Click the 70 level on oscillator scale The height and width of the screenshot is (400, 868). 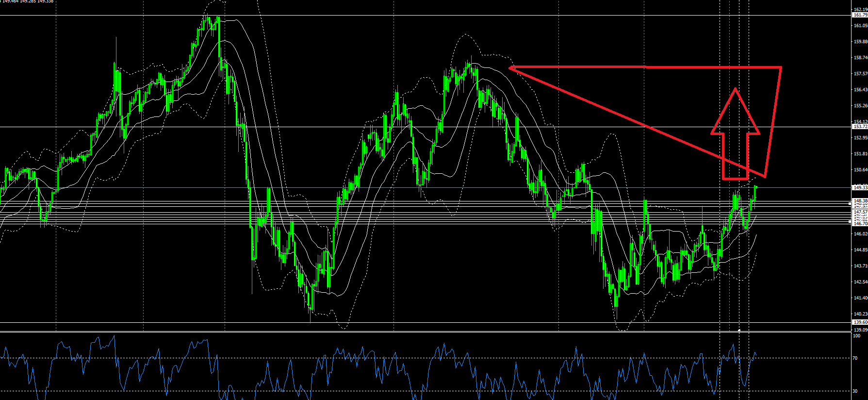click(x=856, y=358)
